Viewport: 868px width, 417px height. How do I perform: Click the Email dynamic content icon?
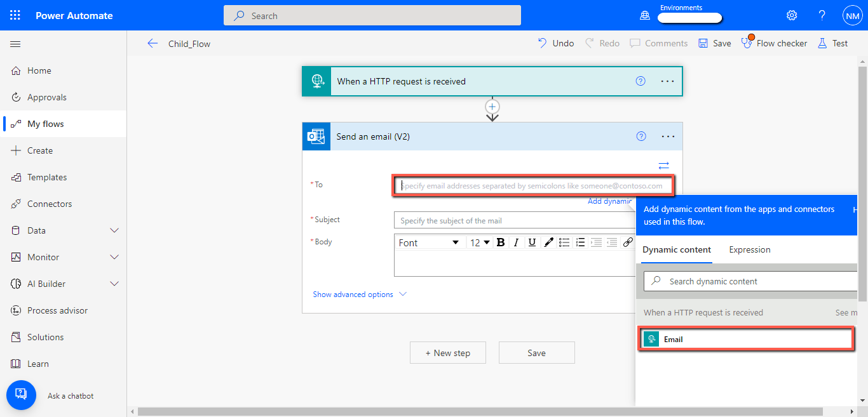[x=651, y=339]
